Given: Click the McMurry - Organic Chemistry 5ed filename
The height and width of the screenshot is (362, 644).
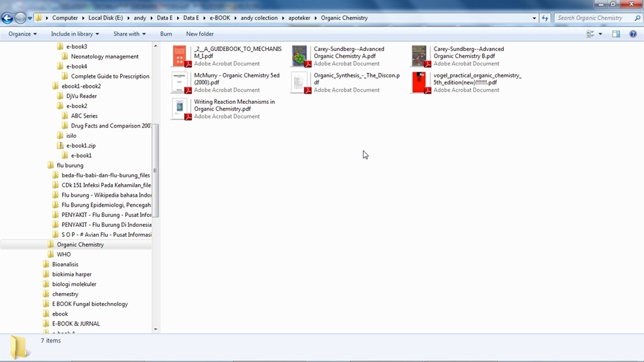Looking at the screenshot, I should [x=236, y=79].
